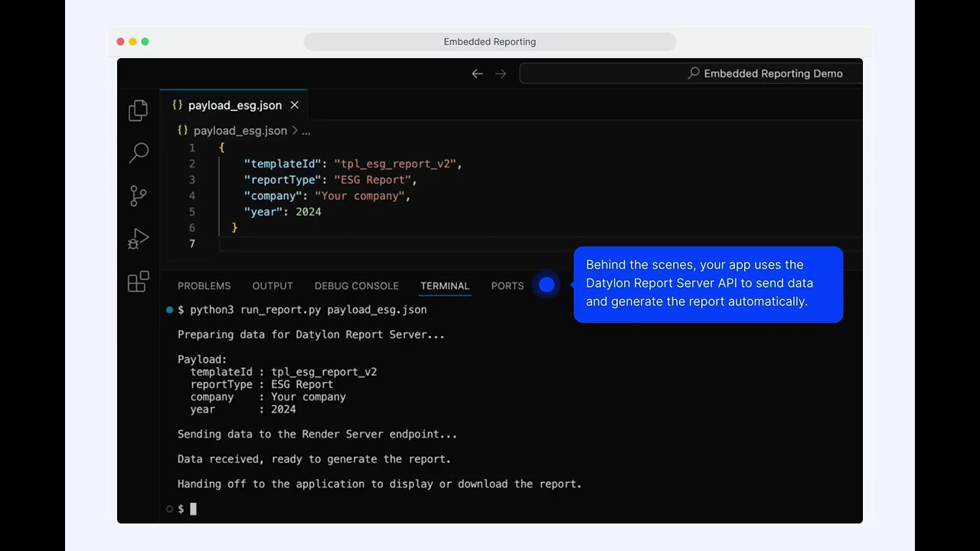Click the "year" key on line 5
The height and width of the screenshot is (551, 980).
pos(264,212)
